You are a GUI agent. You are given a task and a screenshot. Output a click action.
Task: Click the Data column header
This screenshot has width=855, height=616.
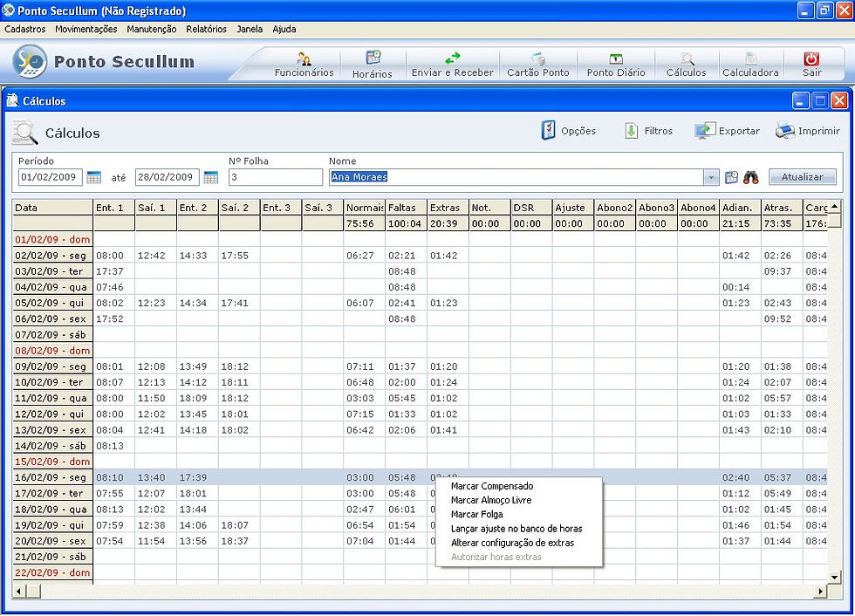pos(53,208)
